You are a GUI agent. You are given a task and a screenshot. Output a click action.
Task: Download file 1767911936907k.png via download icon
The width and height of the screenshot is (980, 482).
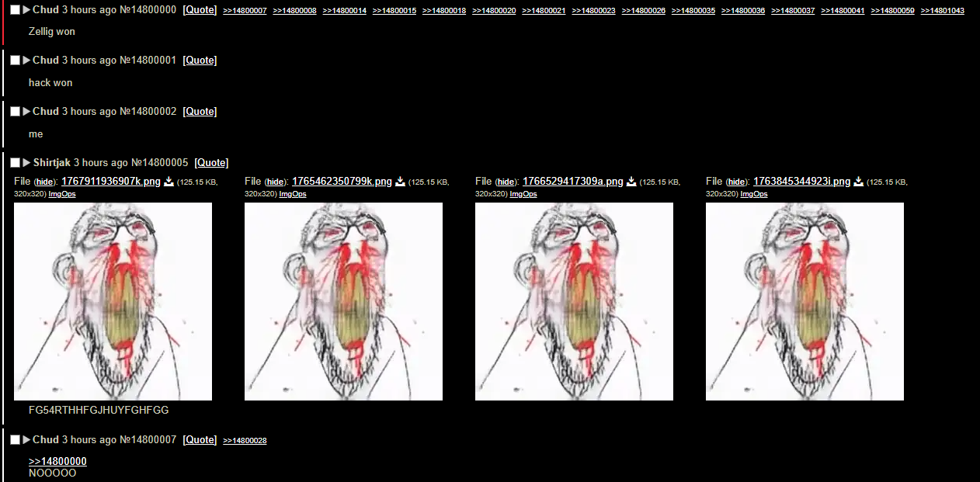pyautogui.click(x=169, y=182)
